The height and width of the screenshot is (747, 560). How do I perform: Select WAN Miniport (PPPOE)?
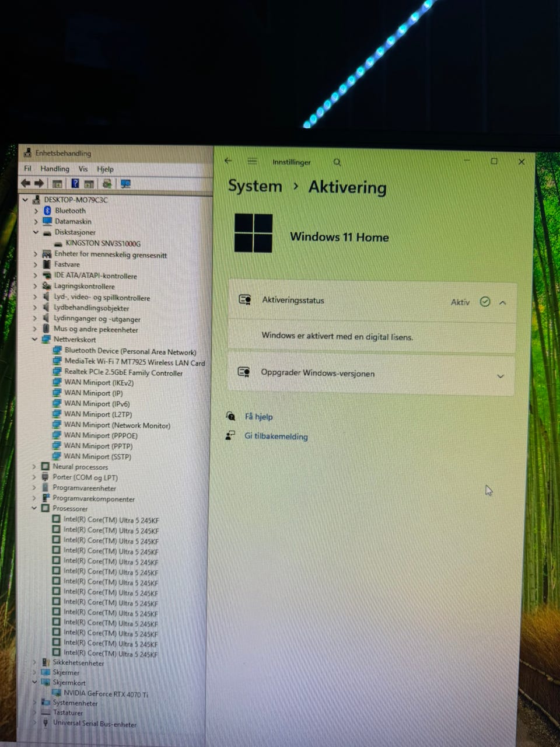click(x=101, y=435)
